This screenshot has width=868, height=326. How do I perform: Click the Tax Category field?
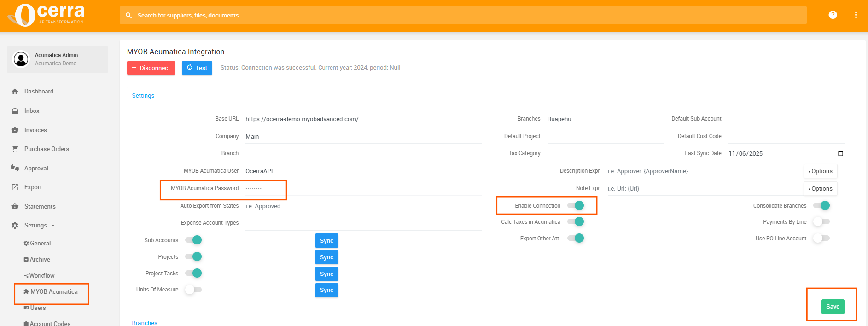click(x=605, y=153)
